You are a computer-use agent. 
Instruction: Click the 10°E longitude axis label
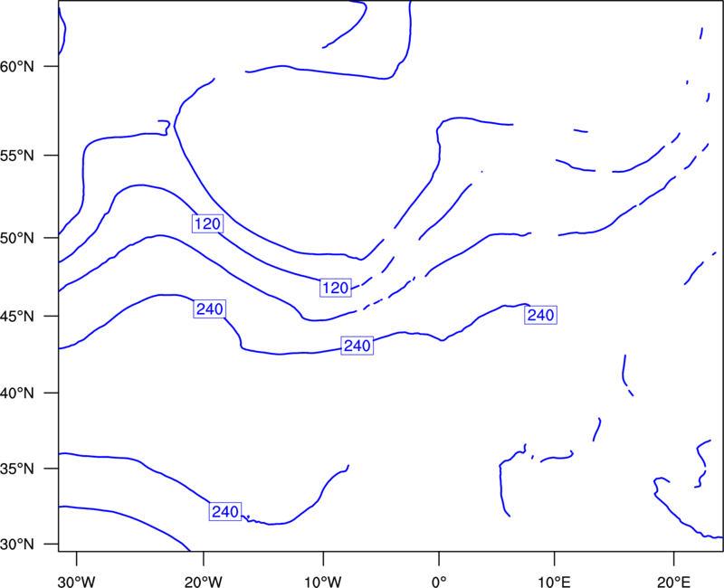[x=554, y=582]
